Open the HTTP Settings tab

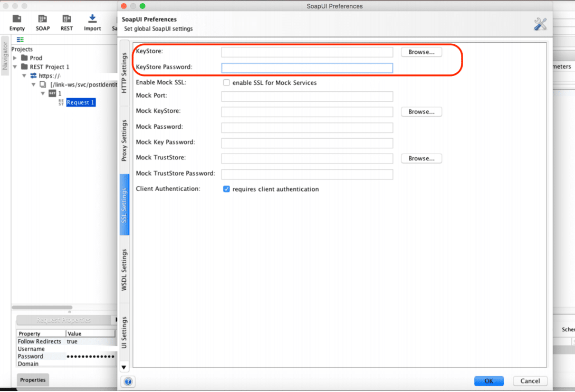(124, 73)
